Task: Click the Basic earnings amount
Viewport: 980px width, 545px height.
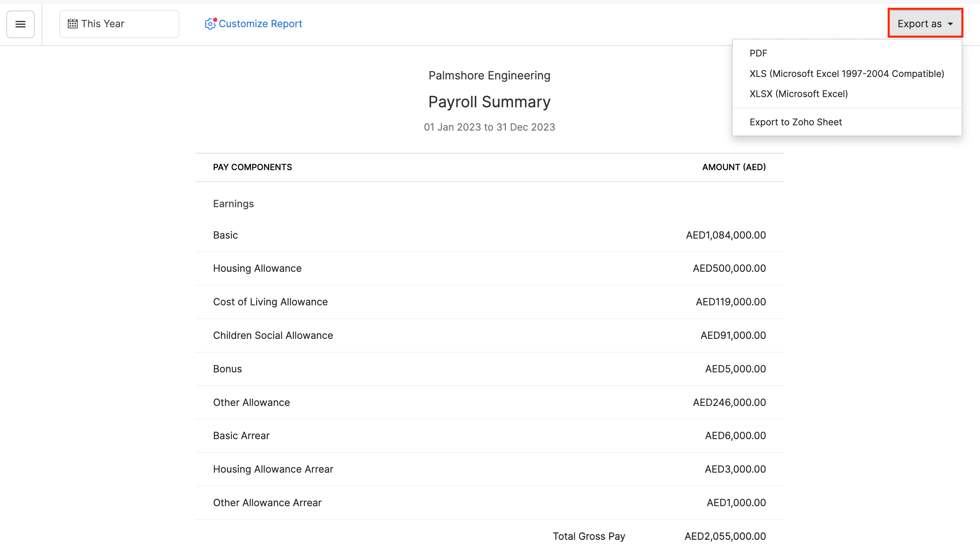Action: (x=726, y=235)
